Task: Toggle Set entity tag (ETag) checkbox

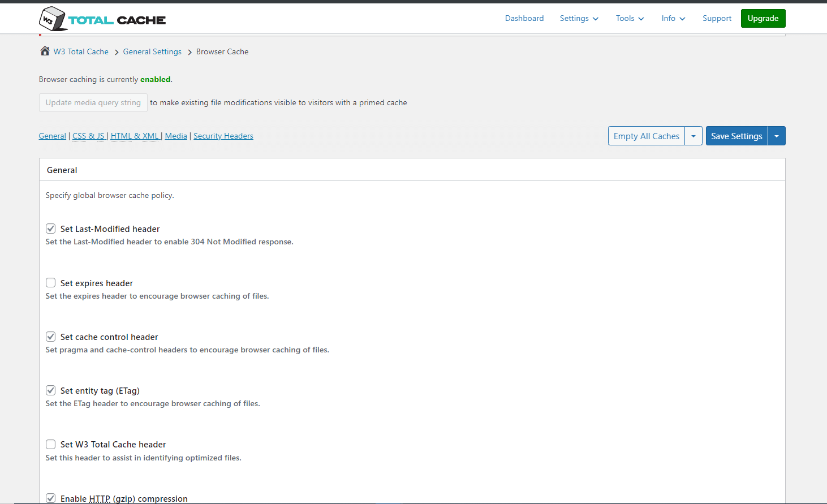Action: pos(51,390)
